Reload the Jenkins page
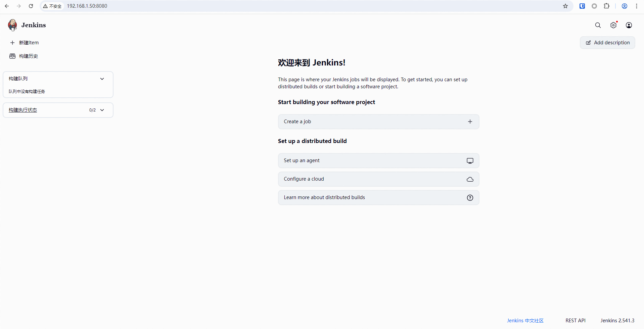The image size is (644, 329). pos(31,6)
